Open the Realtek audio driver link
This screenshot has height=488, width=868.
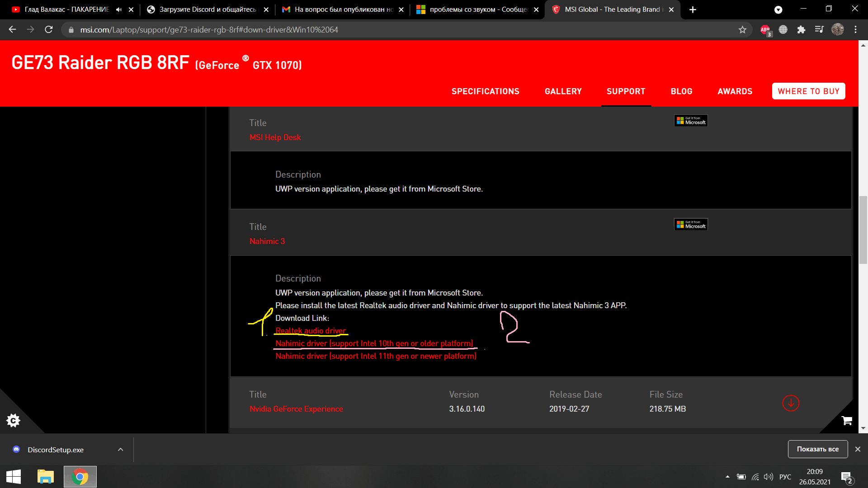click(311, 331)
